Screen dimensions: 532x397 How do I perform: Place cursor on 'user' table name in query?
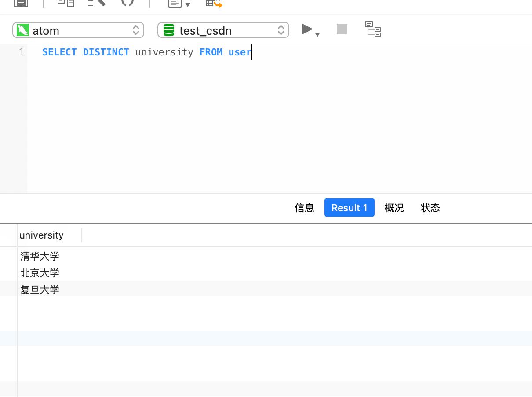pos(240,52)
